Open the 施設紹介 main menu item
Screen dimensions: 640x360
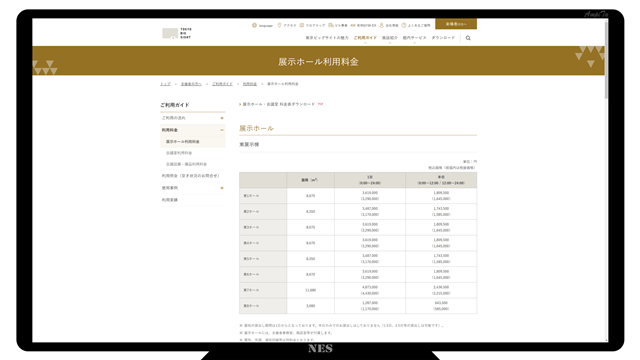click(389, 38)
